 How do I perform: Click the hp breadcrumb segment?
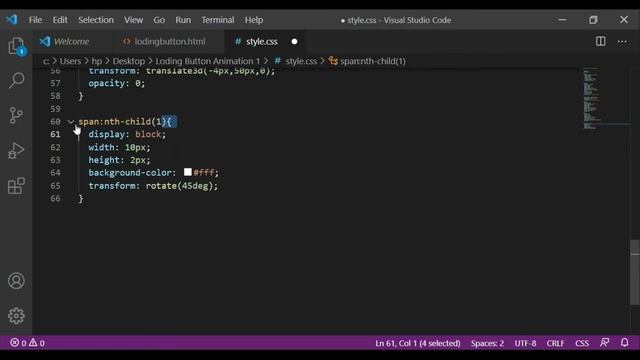tap(97, 61)
